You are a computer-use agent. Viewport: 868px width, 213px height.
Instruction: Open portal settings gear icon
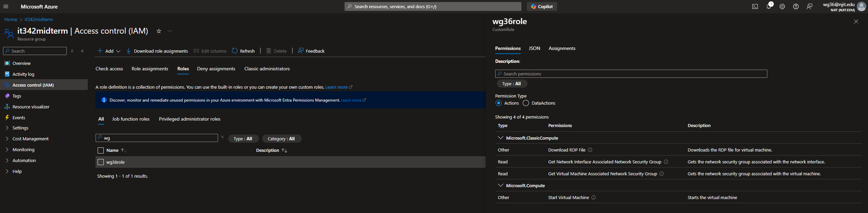(x=782, y=6)
